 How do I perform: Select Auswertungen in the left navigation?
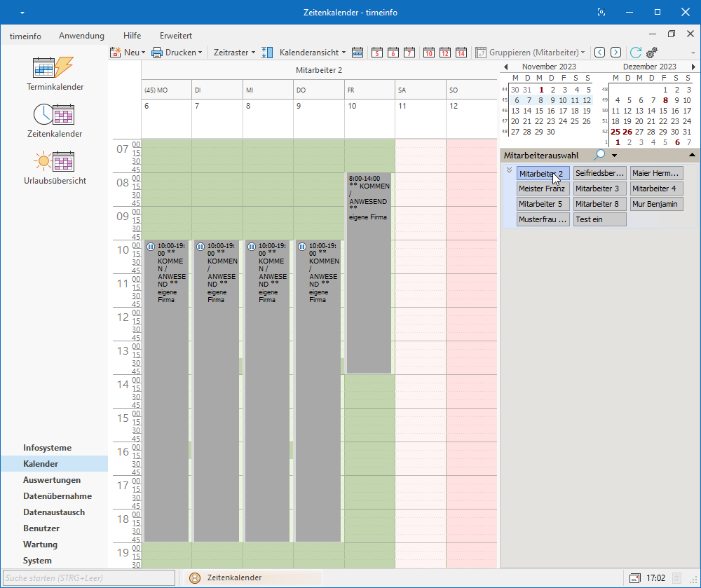(x=52, y=480)
